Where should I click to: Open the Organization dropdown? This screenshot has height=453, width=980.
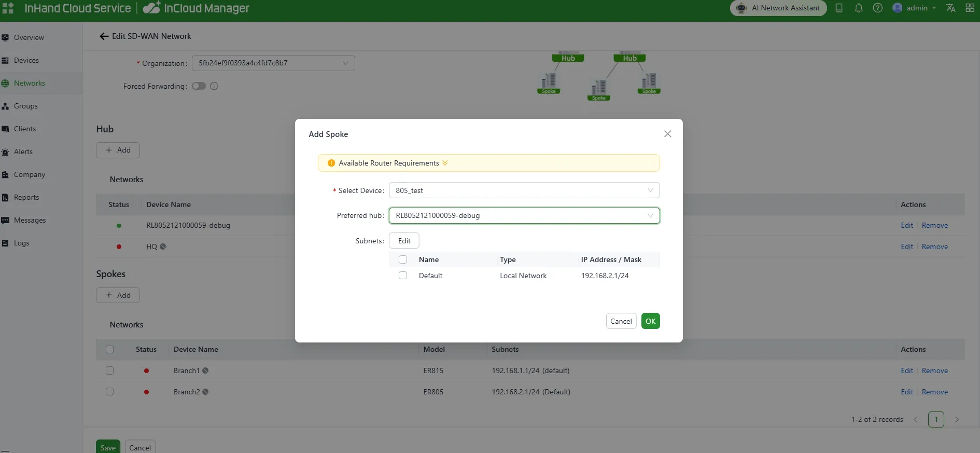click(x=273, y=63)
